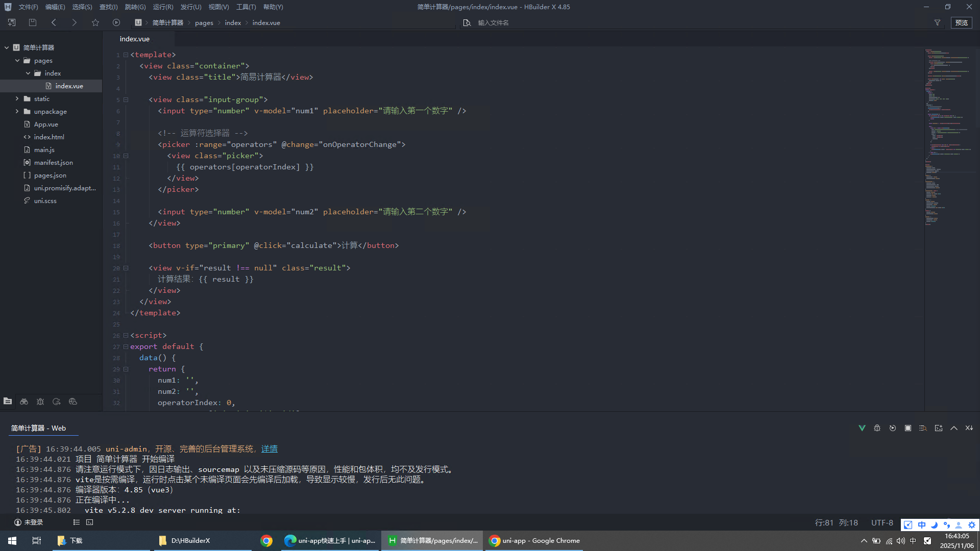Screen dimensions: 980x551
Task: Toggle the 预览 preview panel button
Action: pyautogui.click(x=961, y=22)
